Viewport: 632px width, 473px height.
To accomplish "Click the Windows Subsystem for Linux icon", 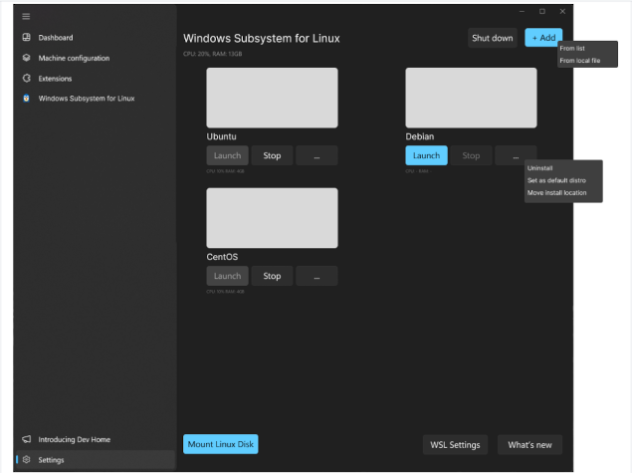I will (x=27, y=98).
